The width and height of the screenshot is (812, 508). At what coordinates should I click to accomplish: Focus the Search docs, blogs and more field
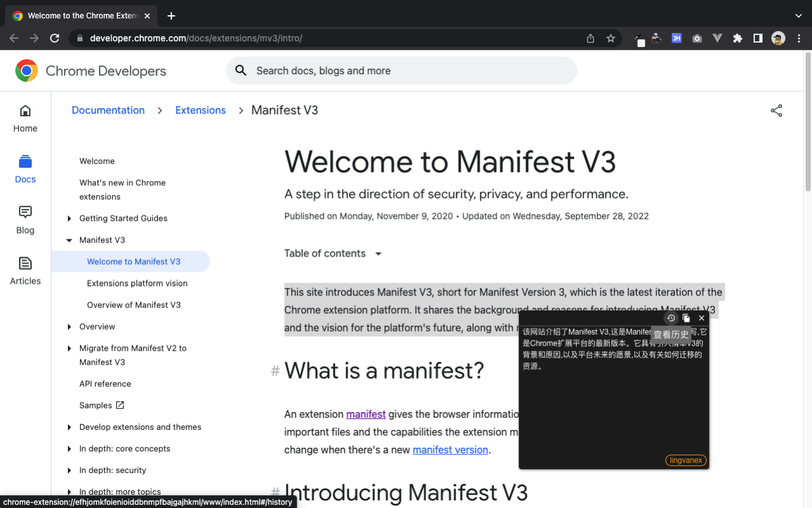coord(402,70)
